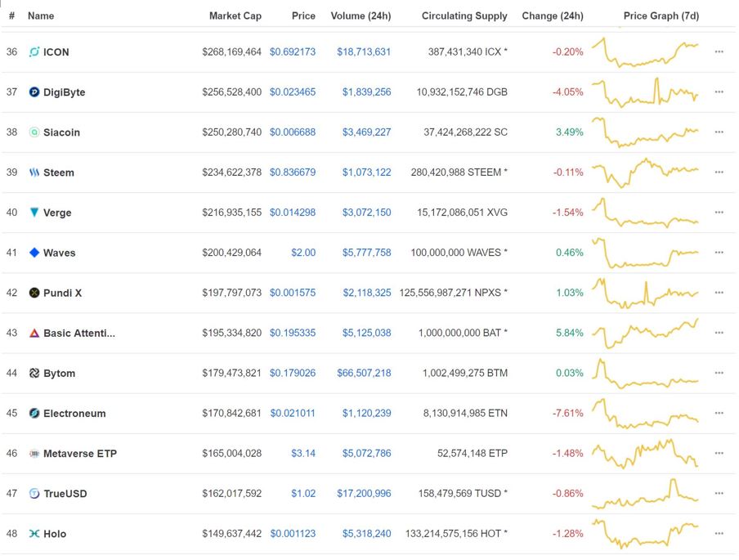Open the more options menu for ICON row

(x=719, y=52)
